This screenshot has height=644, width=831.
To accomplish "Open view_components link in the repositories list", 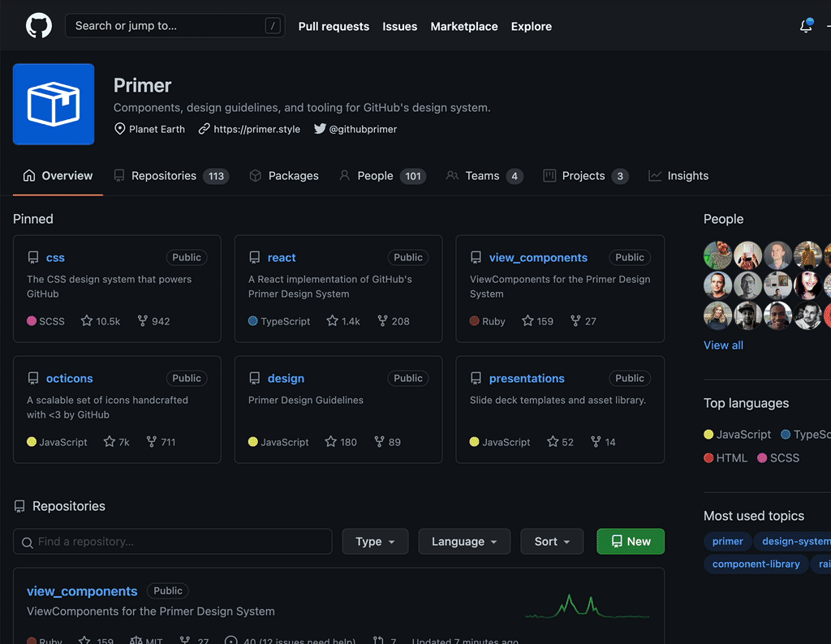I will coord(82,591).
